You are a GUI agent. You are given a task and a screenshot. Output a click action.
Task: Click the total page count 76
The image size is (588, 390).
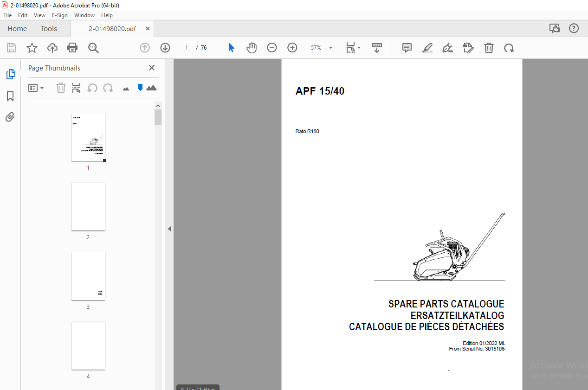point(204,48)
